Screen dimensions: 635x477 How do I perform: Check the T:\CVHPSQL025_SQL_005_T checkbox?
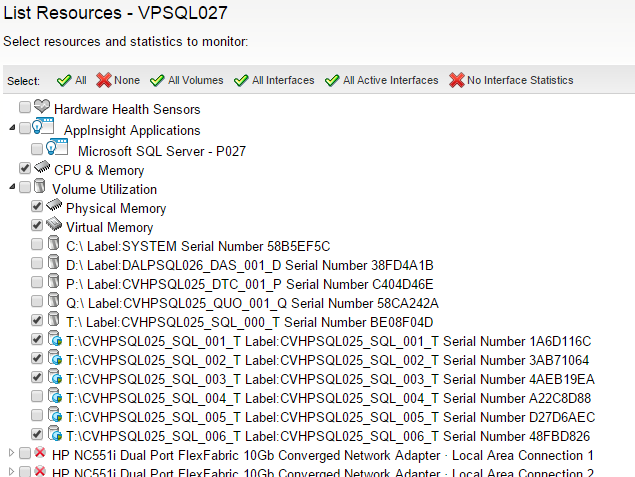coord(37,415)
